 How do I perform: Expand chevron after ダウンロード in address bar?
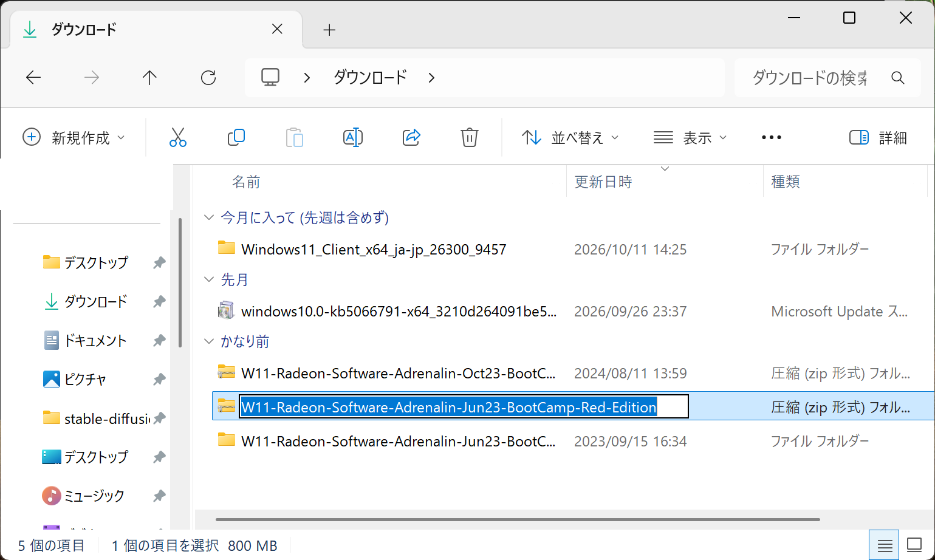pos(431,78)
